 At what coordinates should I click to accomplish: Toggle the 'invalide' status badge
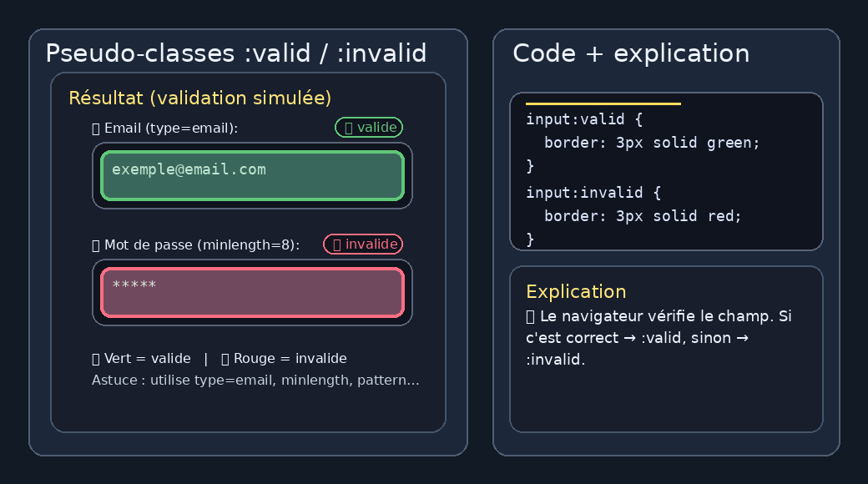(x=363, y=244)
